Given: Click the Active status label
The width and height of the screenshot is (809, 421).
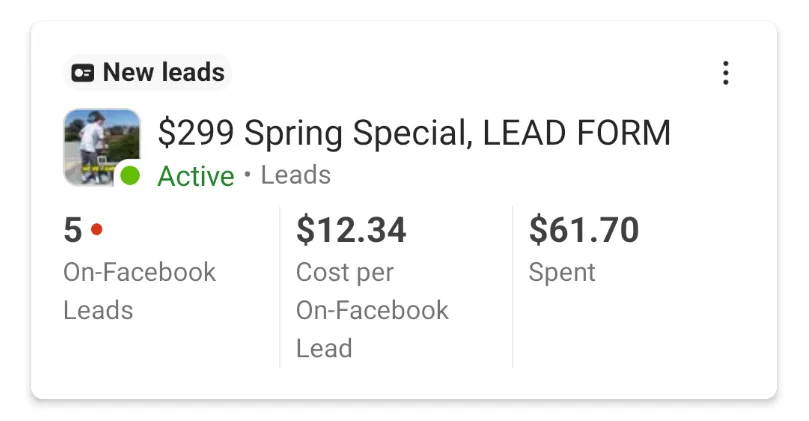Looking at the screenshot, I should [x=196, y=176].
